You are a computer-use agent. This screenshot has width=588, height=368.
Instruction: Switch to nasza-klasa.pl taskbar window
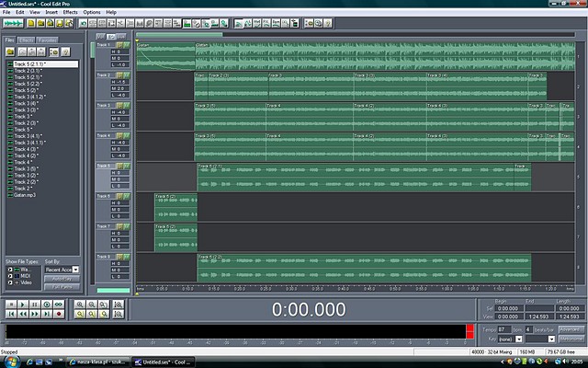98,362
